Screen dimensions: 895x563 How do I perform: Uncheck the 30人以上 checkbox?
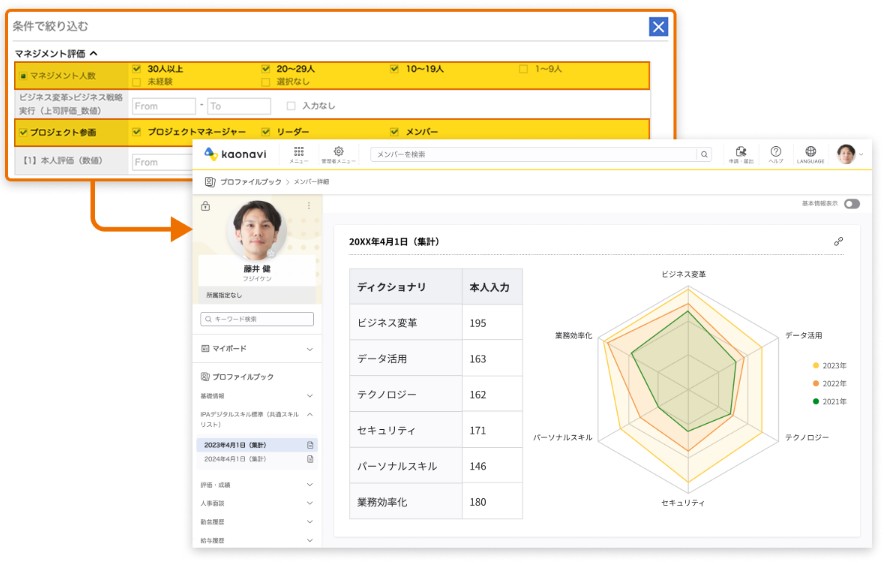point(136,69)
